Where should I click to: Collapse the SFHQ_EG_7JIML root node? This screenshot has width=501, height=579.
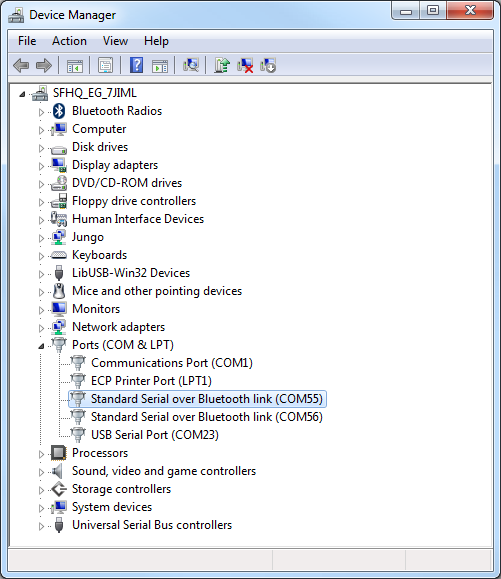pyautogui.click(x=22, y=94)
